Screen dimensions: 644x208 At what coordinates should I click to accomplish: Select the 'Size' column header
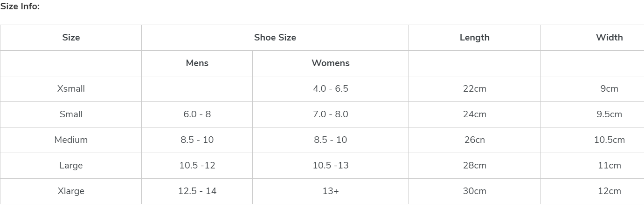click(x=71, y=38)
